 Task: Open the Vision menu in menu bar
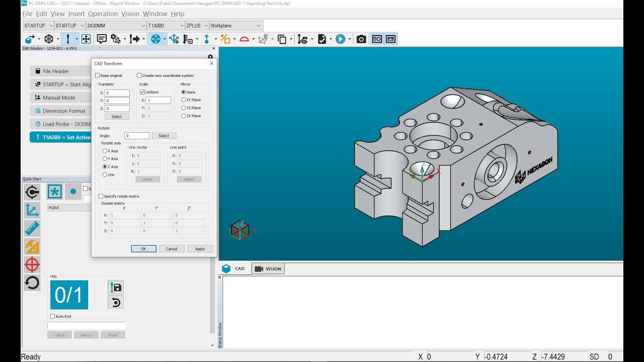(130, 14)
